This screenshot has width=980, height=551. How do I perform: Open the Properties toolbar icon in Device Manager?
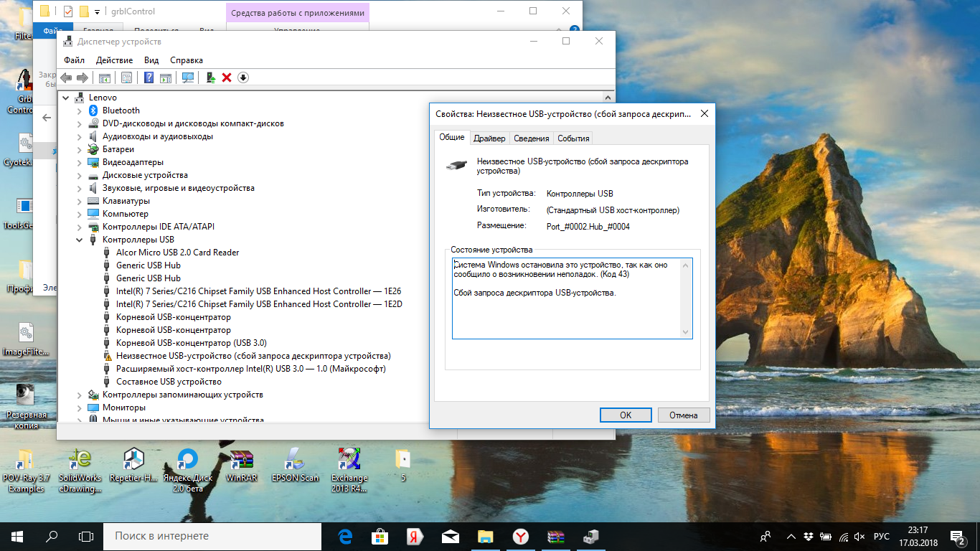click(x=126, y=77)
